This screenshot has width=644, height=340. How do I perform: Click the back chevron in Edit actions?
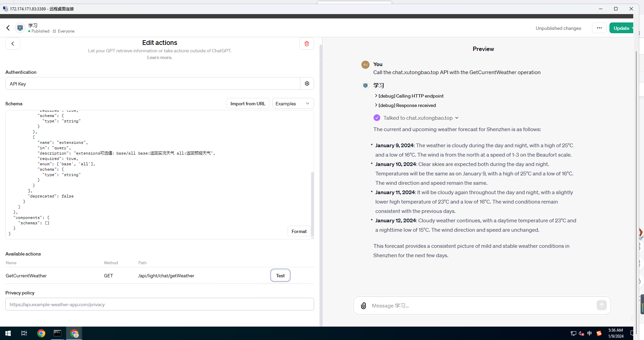(x=13, y=44)
